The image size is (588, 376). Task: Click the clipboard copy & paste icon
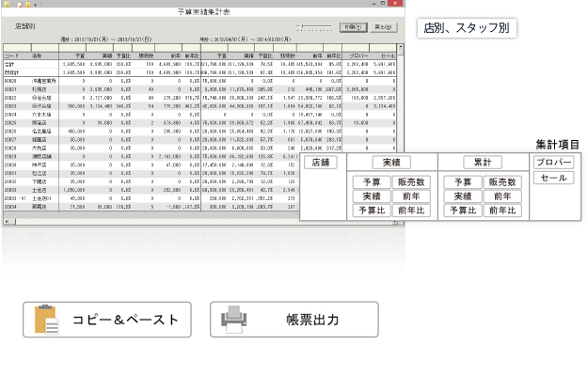pyautogui.click(x=43, y=320)
